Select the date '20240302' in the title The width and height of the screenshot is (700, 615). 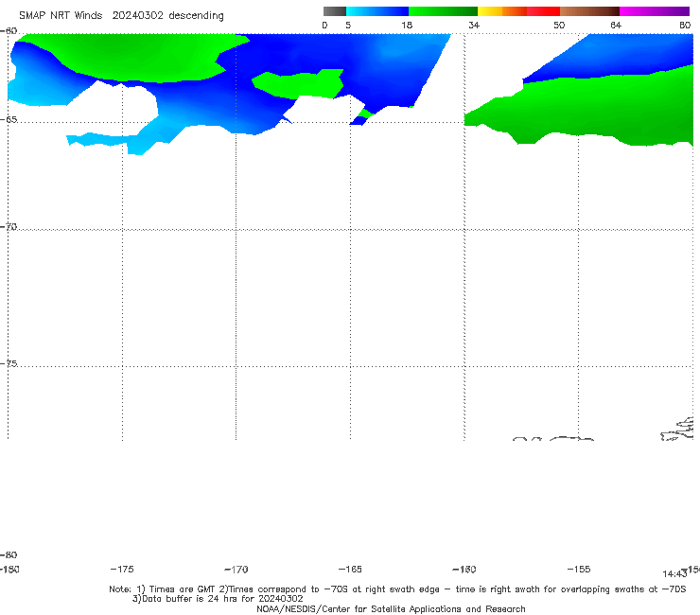tap(137, 15)
